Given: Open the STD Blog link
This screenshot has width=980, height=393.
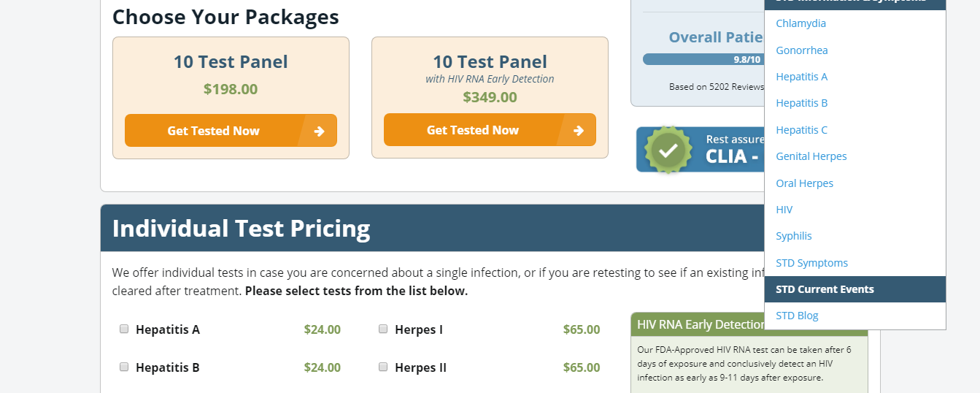Looking at the screenshot, I should [798, 316].
